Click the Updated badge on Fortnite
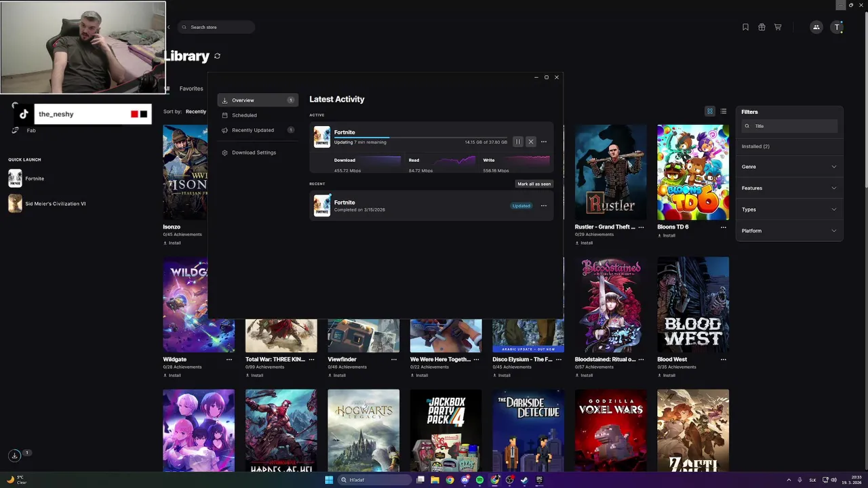868x488 pixels. pyautogui.click(x=521, y=205)
